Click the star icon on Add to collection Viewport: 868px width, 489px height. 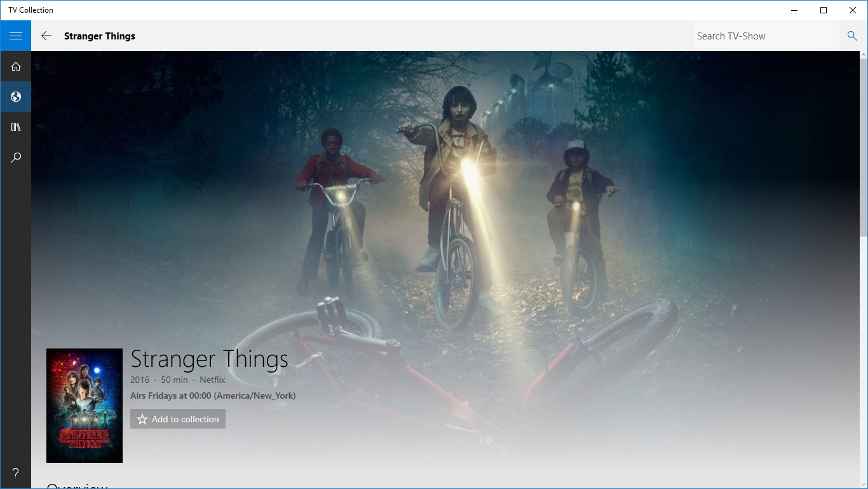coord(142,419)
